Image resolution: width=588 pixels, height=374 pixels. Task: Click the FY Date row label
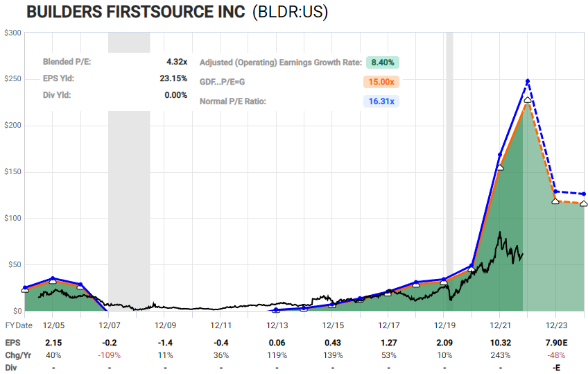pyautogui.click(x=19, y=325)
